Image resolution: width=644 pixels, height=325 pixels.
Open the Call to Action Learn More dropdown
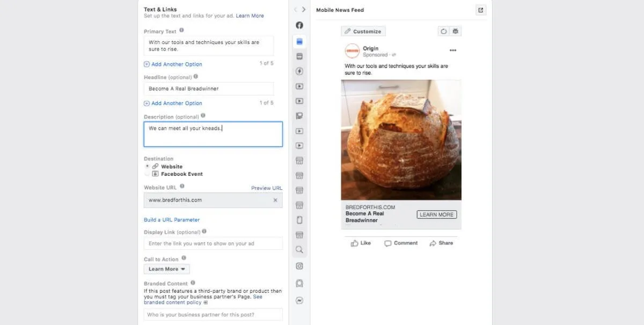coord(166,269)
